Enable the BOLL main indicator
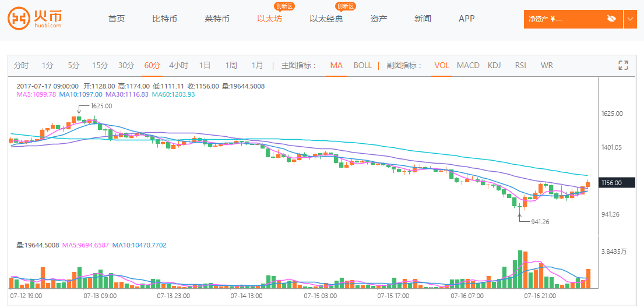Screen dimensions: 644x308 point(363,65)
